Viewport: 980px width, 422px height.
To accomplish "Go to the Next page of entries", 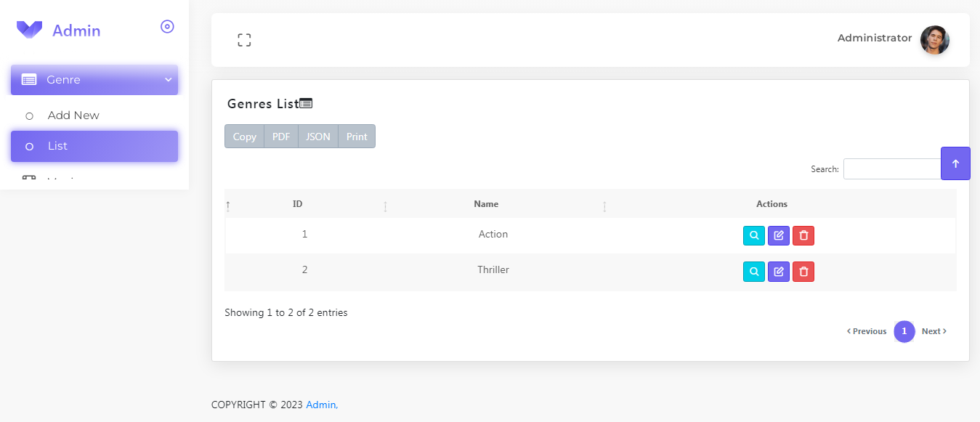I will click(934, 331).
